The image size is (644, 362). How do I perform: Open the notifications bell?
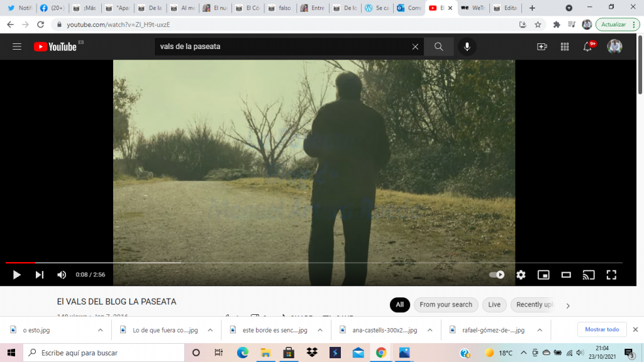[x=588, y=47]
